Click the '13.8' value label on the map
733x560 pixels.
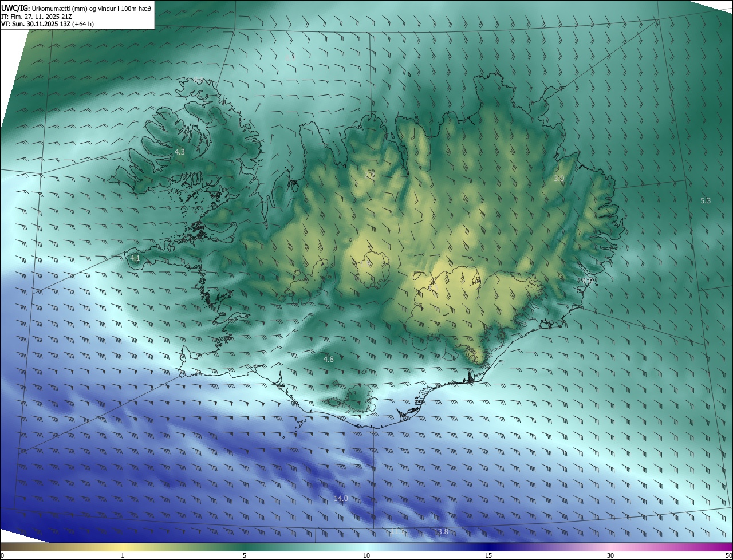click(441, 532)
